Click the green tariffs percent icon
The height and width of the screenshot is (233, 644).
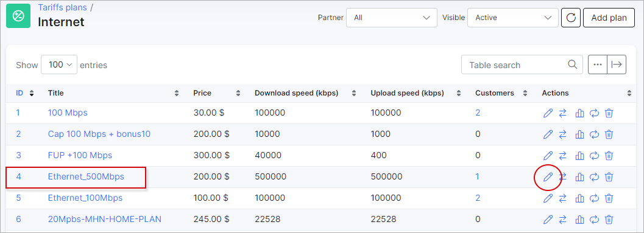pyautogui.click(x=18, y=16)
